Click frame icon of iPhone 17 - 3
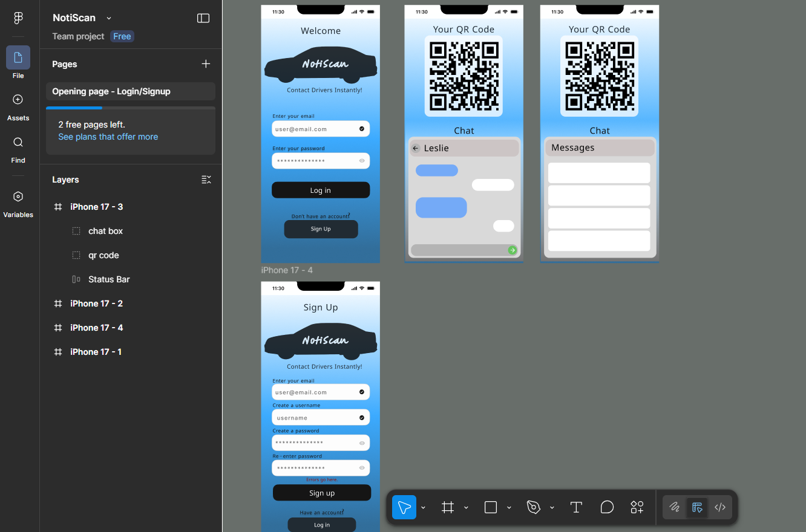Image resolution: width=806 pixels, height=532 pixels. tap(58, 207)
